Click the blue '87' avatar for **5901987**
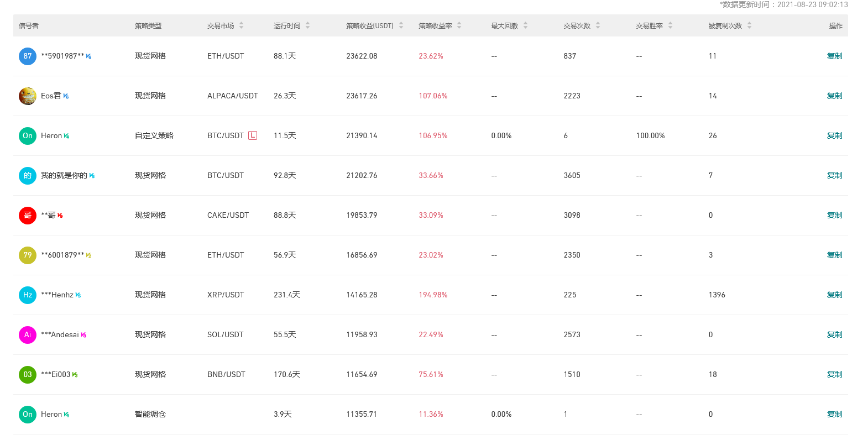Viewport: 868px width, 445px height. (x=28, y=56)
